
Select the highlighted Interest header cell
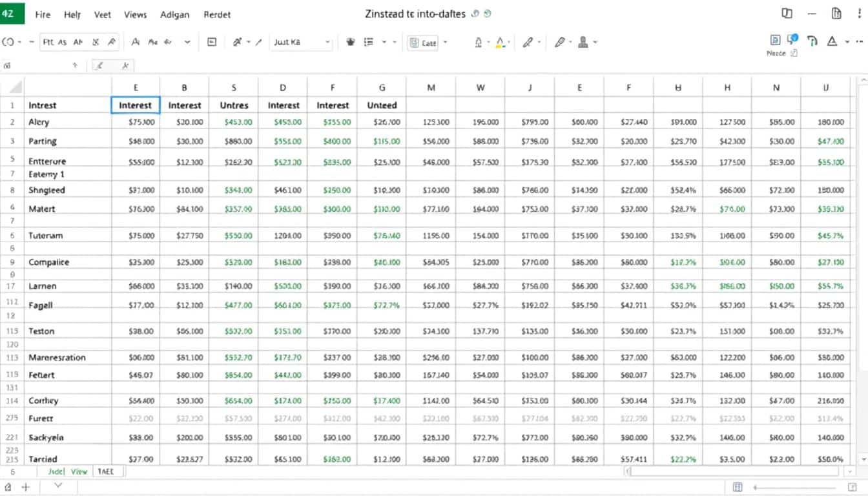click(136, 105)
